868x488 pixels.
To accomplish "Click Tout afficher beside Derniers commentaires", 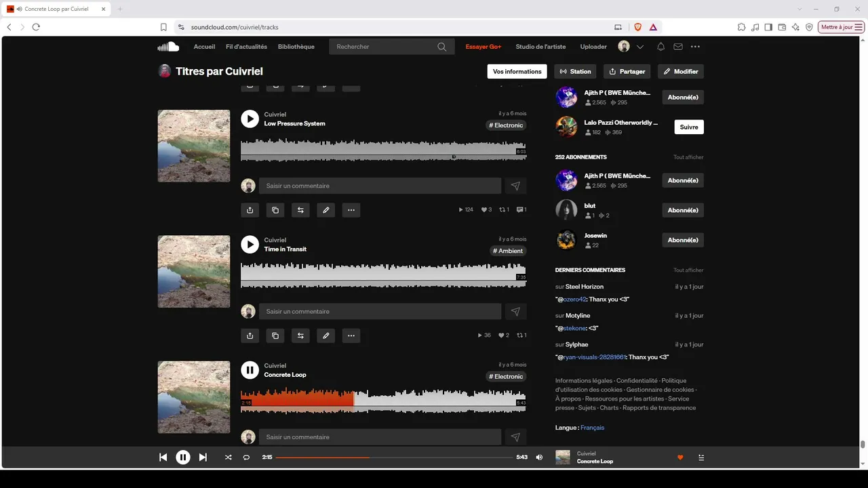I will click(x=688, y=270).
